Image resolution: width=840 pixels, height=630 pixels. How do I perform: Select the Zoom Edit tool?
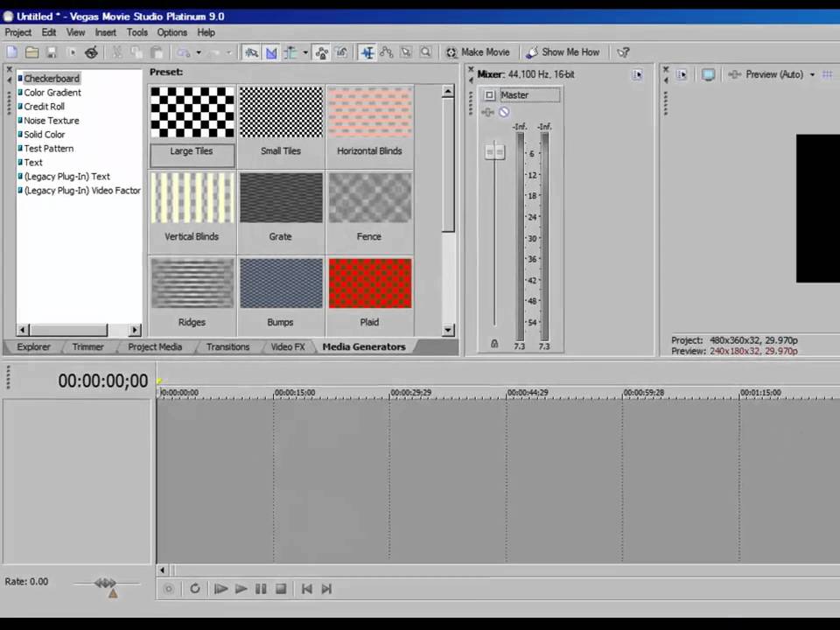pos(425,52)
